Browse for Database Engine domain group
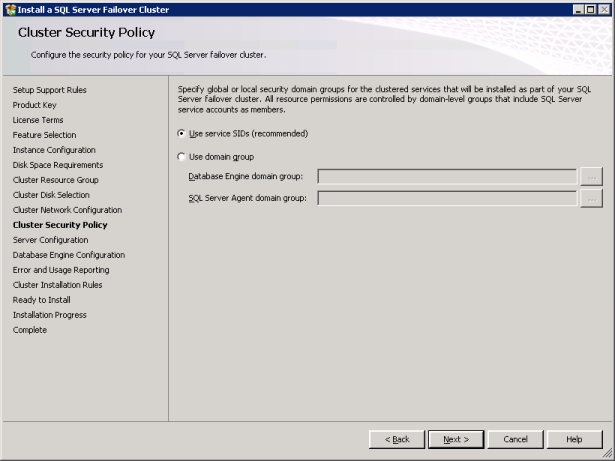 point(591,177)
